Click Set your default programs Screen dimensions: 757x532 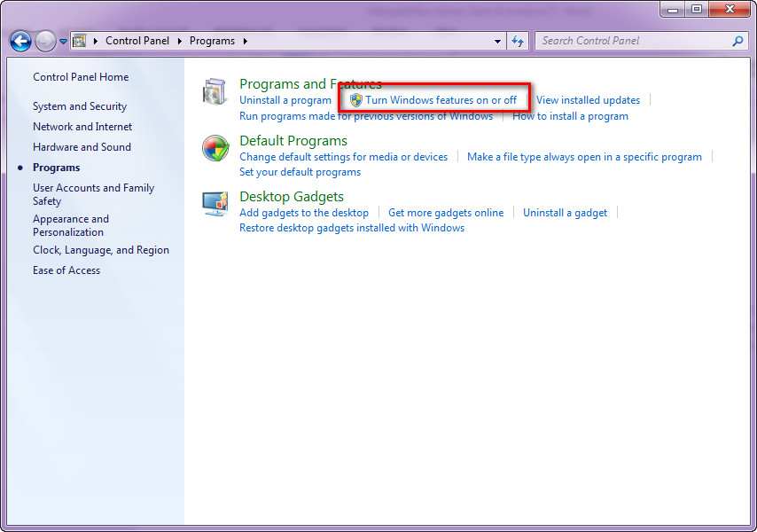(300, 172)
